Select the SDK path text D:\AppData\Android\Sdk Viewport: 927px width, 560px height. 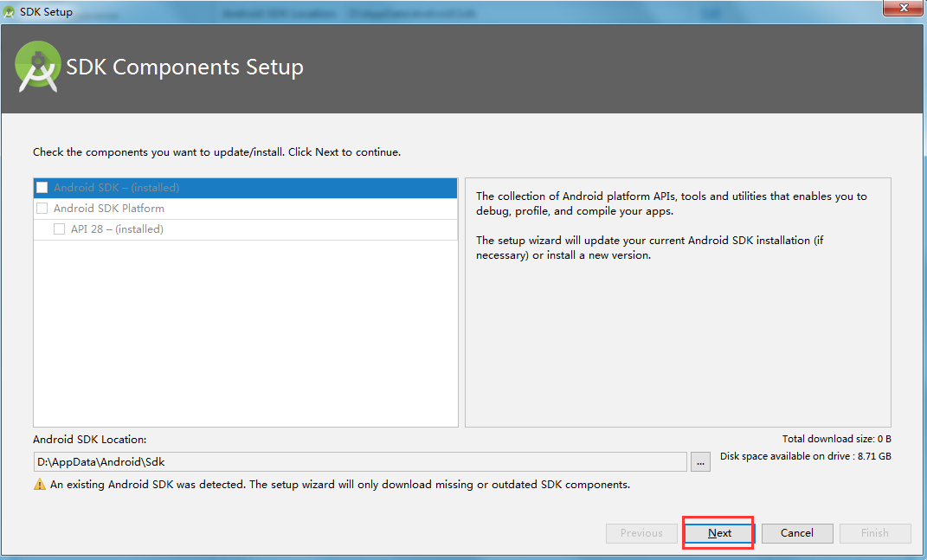98,461
